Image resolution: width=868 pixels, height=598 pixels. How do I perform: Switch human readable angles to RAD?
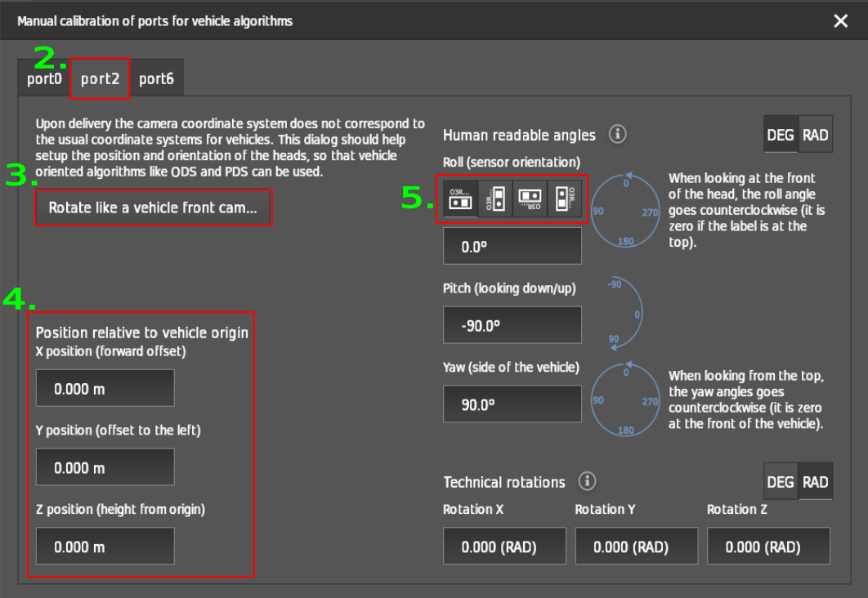[815, 135]
